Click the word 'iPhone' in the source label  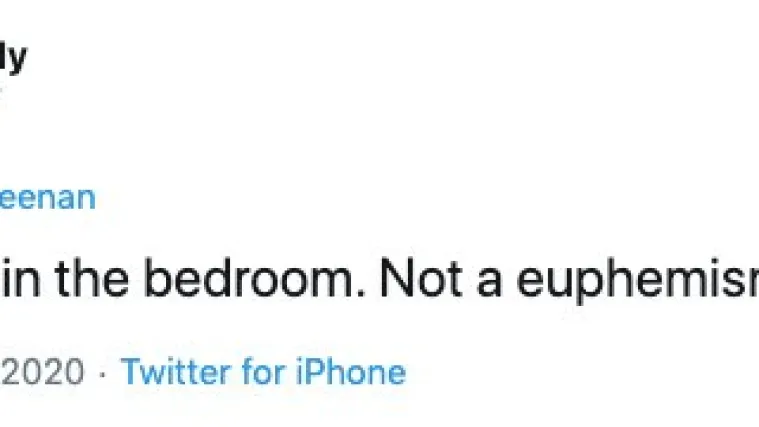pyautogui.click(x=351, y=372)
